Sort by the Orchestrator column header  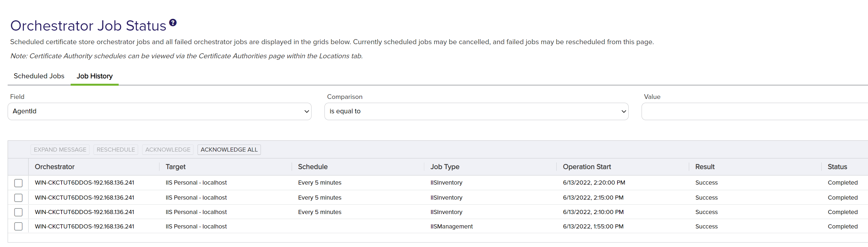click(x=54, y=167)
